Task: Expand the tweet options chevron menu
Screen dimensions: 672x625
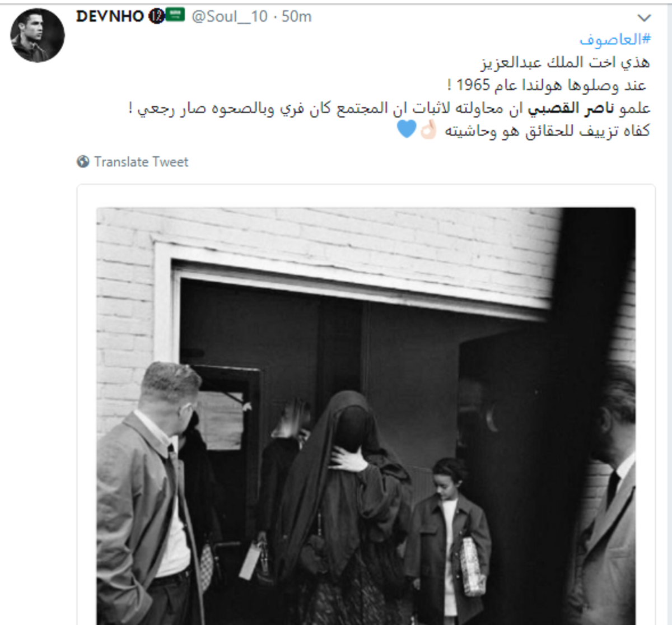Action: point(645,18)
